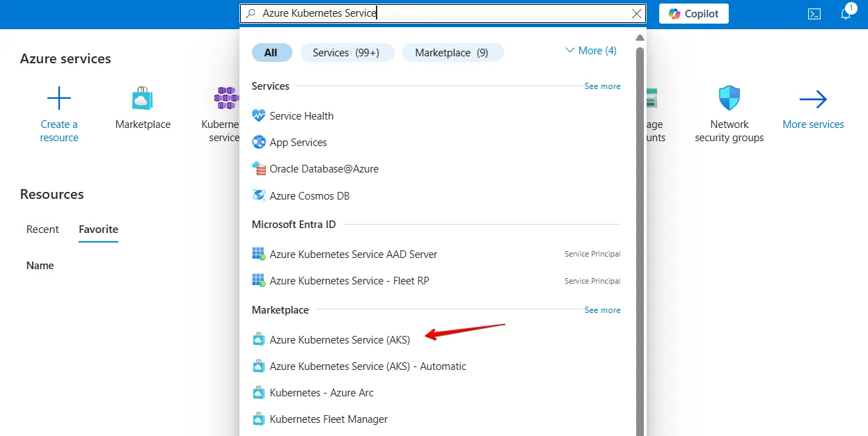Select the All filter pill
Viewport: 868px width, 436px height.
pyautogui.click(x=271, y=52)
